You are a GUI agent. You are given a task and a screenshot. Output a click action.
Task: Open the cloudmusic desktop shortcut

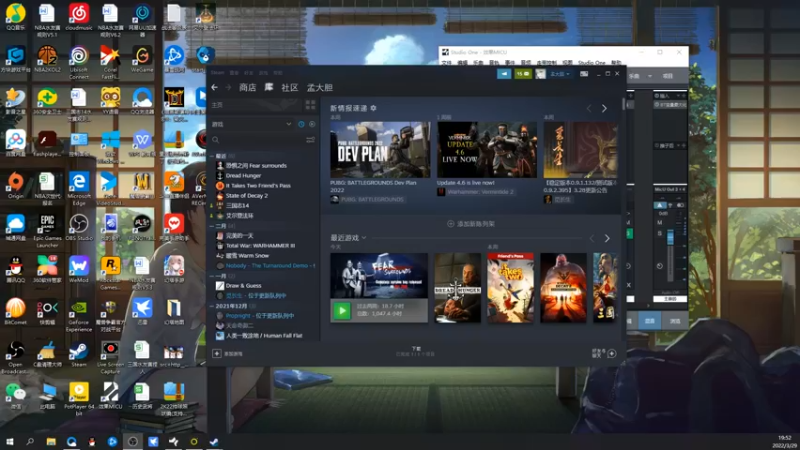click(79, 17)
